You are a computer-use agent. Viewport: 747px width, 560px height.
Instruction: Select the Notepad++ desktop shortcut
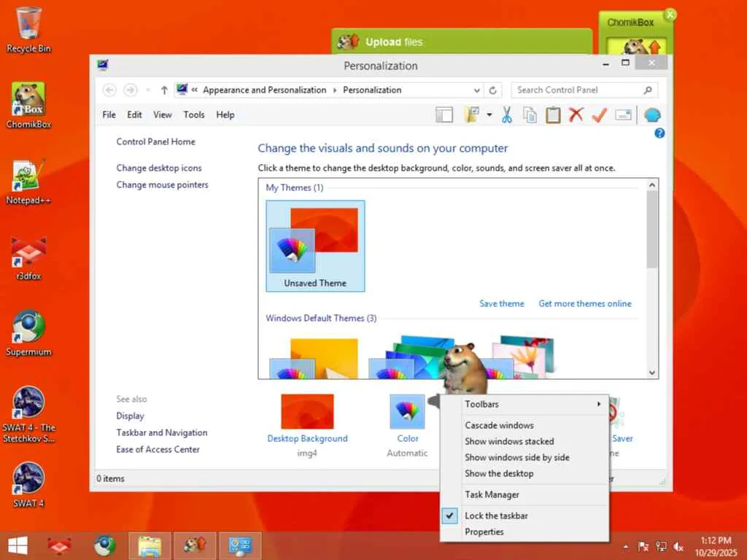pos(28,182)
